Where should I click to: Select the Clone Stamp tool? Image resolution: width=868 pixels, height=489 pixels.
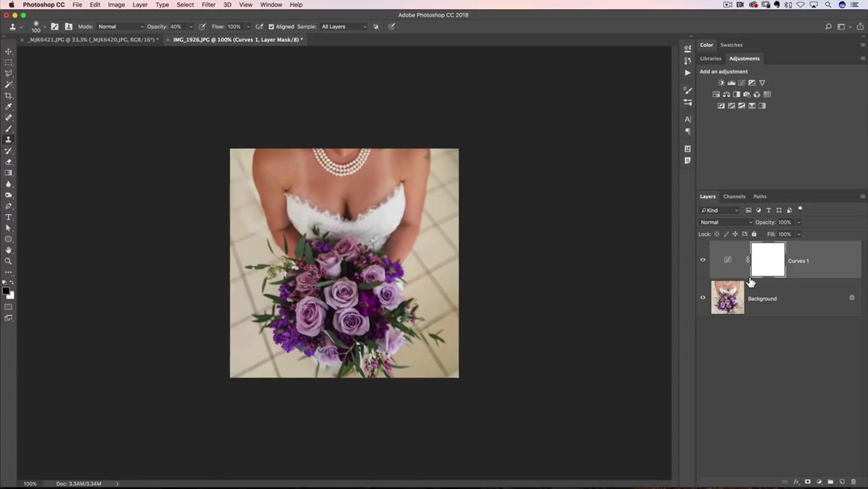point(9,140)
